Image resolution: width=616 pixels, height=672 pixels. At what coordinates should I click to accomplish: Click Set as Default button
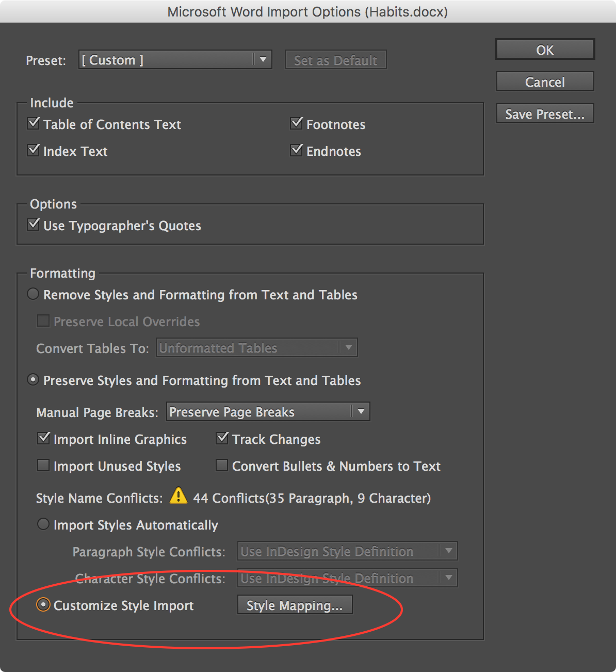[336, 60]
